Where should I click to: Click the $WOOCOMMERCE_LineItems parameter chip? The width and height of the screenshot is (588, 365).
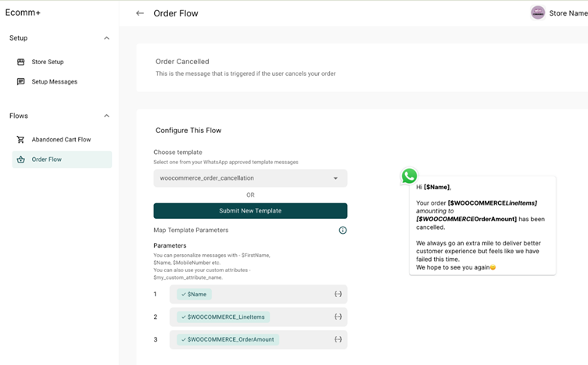223,317
